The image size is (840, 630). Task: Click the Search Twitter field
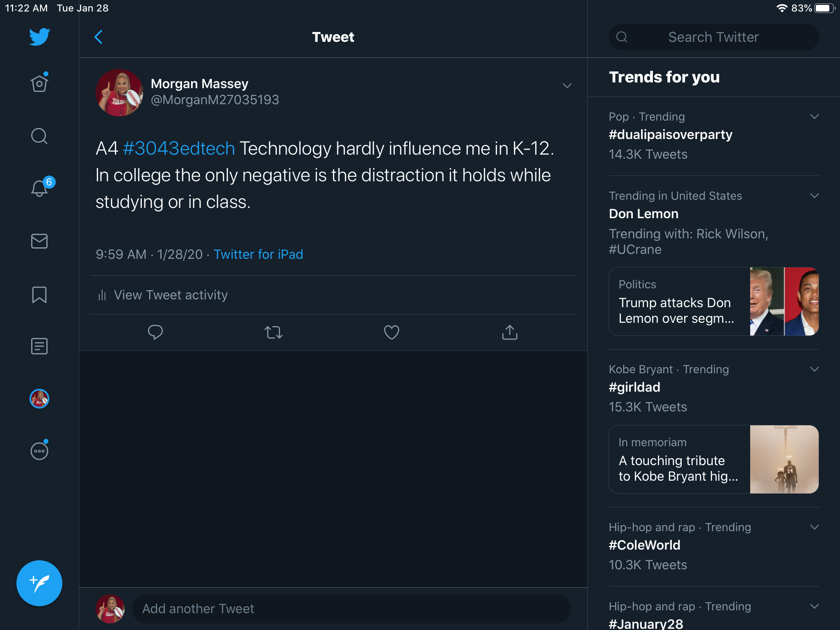(713, 37)
